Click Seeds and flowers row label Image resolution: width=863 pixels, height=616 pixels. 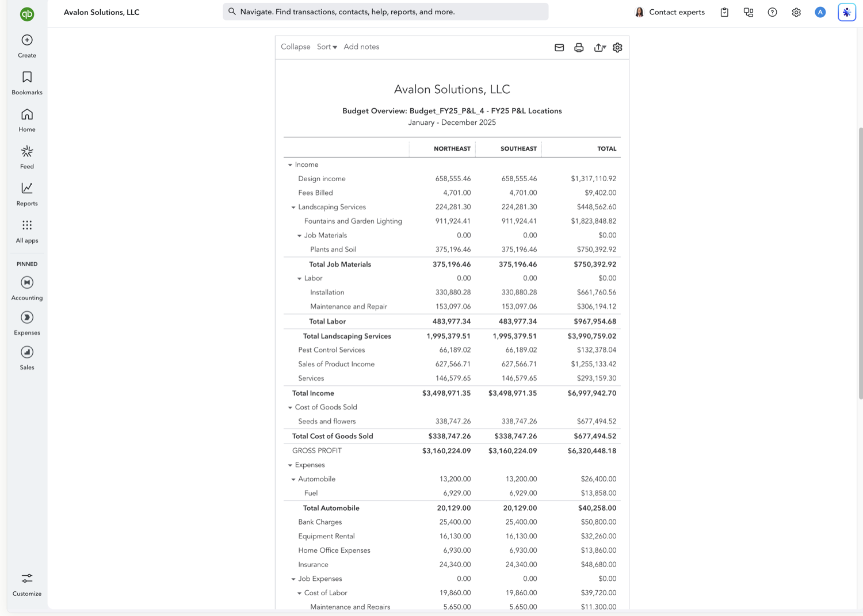327,422
